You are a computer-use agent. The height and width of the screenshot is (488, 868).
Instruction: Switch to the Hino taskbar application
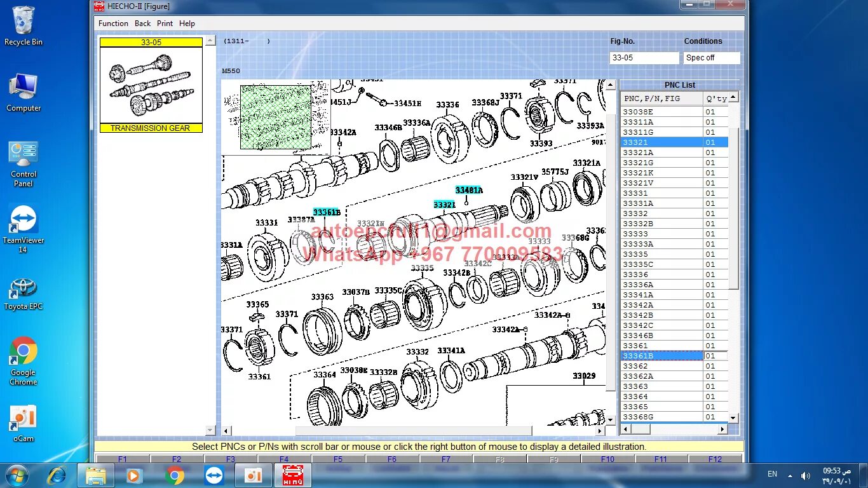pos(292,475)
